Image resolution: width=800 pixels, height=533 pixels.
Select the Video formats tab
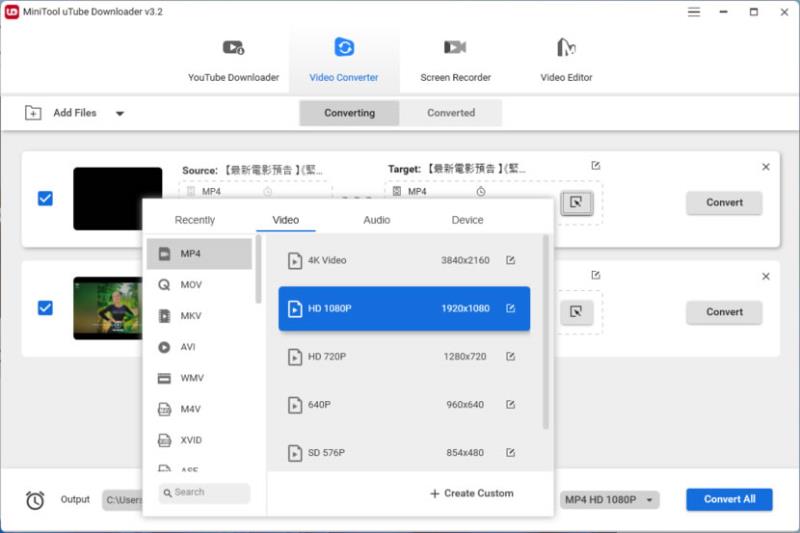286,220
